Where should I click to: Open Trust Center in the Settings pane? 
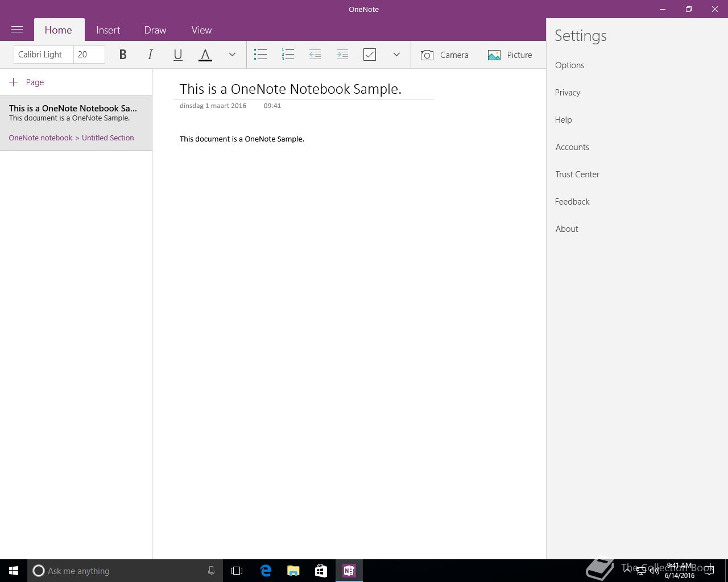click(577, 174)
